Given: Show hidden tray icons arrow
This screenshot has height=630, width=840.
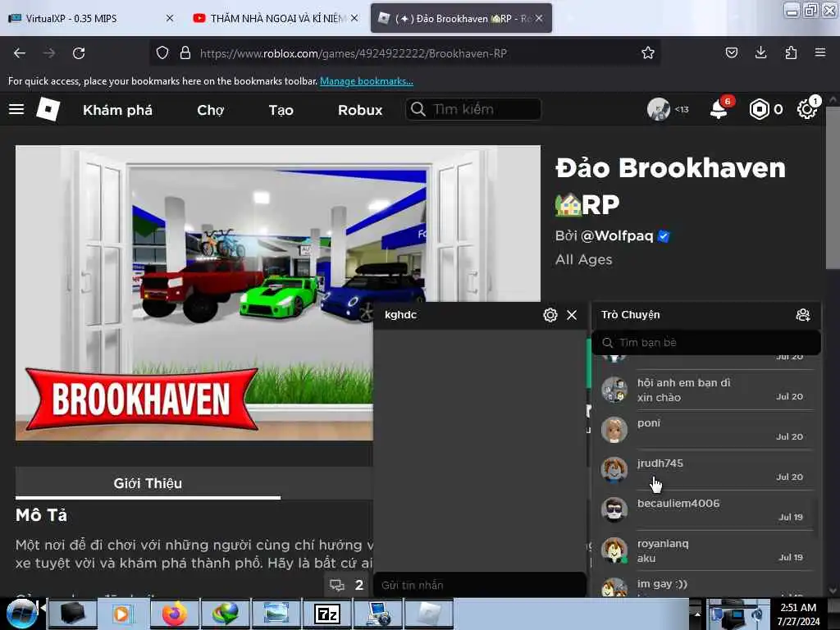Looking at the screenshot, I should (697, 614).
